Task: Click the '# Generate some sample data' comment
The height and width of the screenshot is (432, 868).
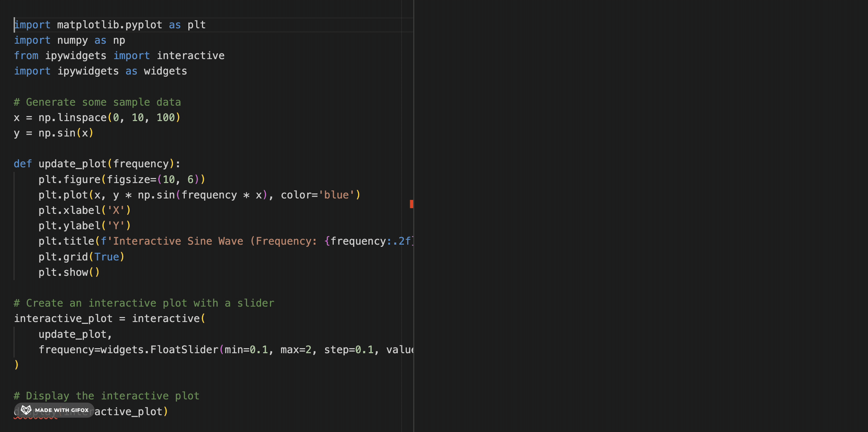Action: click(97, 102)
